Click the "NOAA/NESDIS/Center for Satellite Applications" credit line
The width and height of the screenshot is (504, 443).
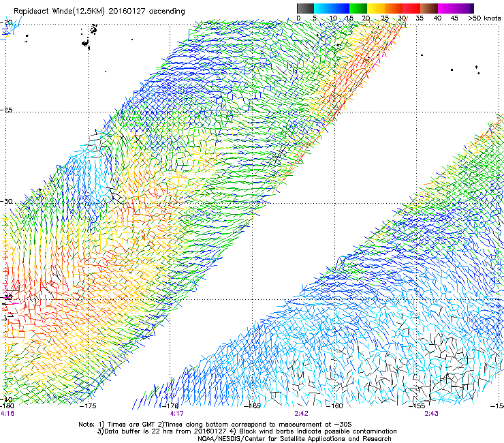coord(294,439)
